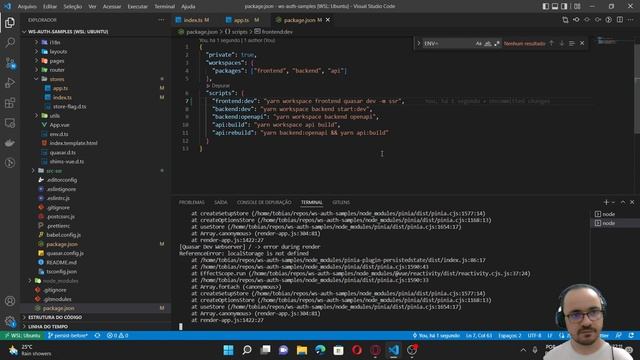Viewport: 640px width, 360px height.
Task: Create a new terminal with plus icon
Action: (x=606, y=202)
